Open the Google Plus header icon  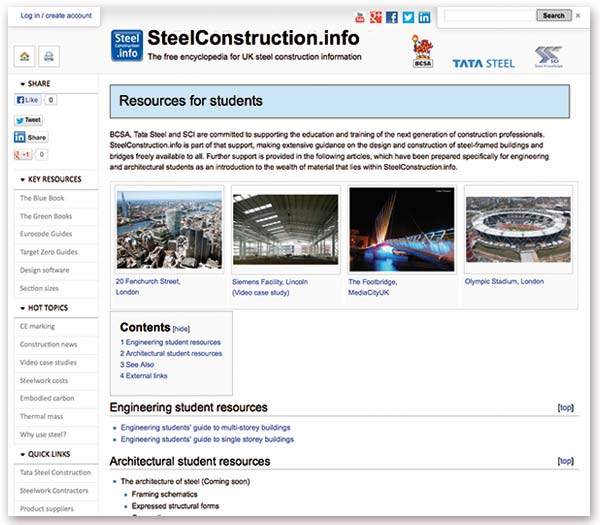click(x=376, y=17)
